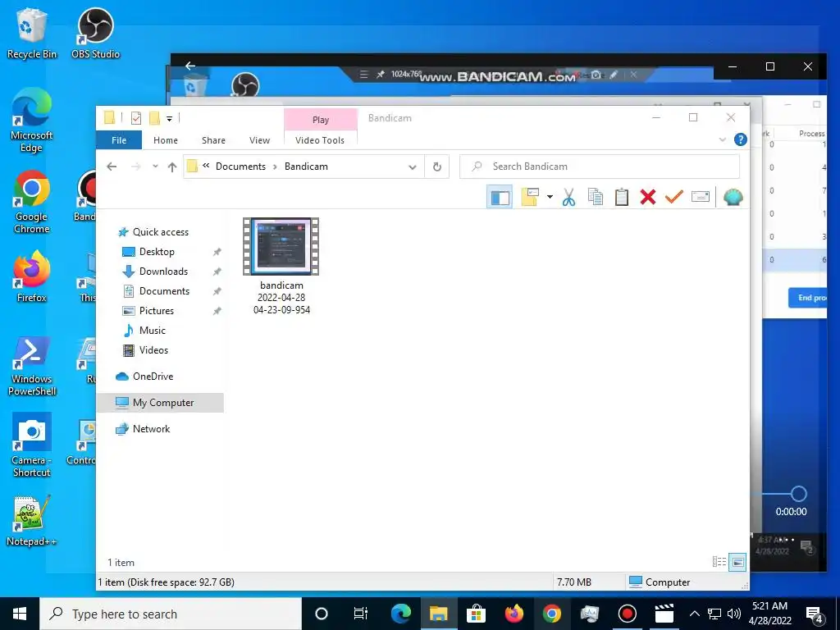840x630 pixels.
Task: Click New Folder quick access toolbar icon
Action: [x=155, y=118]
